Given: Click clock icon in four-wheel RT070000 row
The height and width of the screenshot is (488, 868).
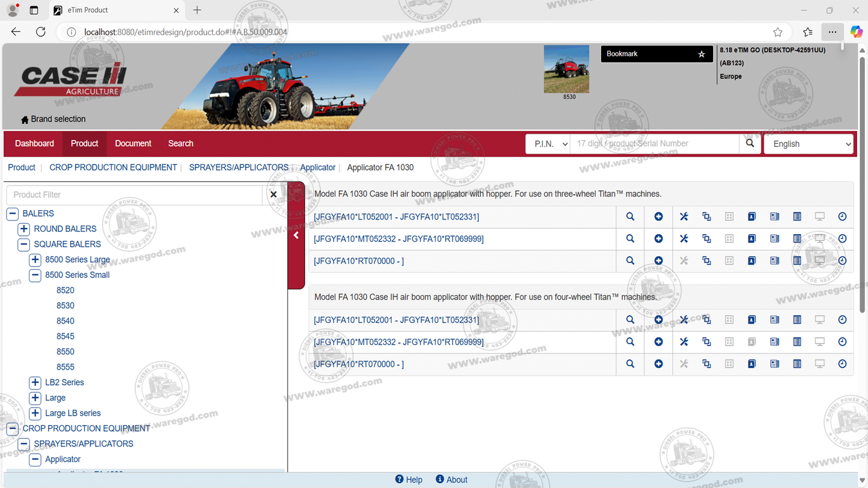Looking at the screenshot, I should (842, 364).
